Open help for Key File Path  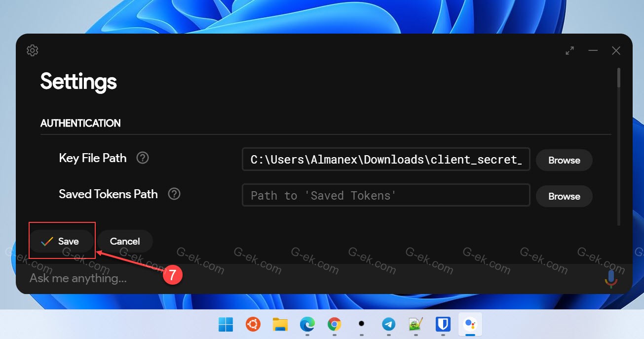point(143,158)
